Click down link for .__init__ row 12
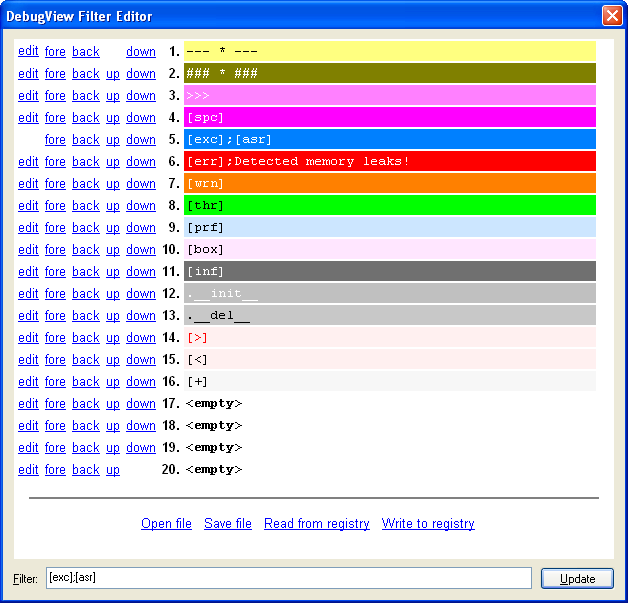Image resolution: width=628 pixels, height=603 pixels. (x=141, y=293)
